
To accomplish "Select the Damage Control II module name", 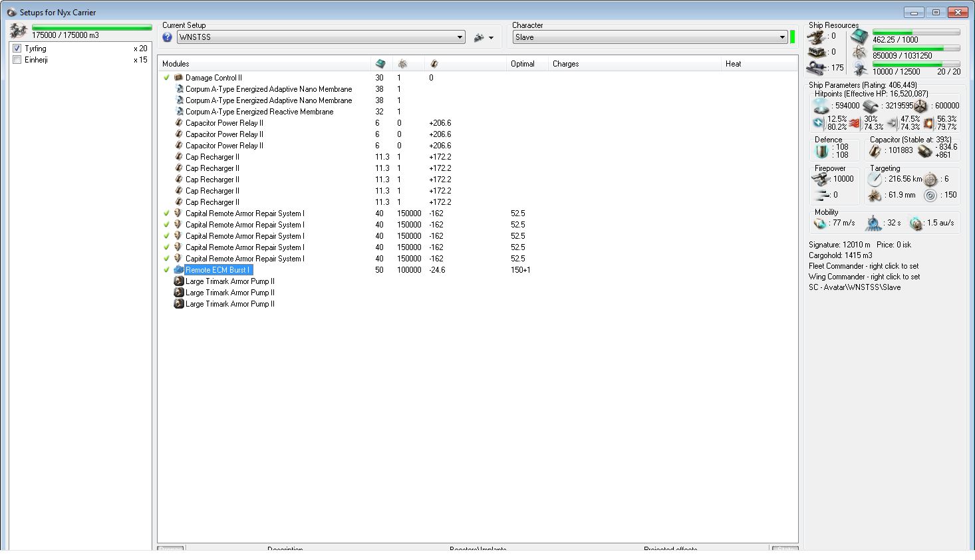I will pos(213,78).
